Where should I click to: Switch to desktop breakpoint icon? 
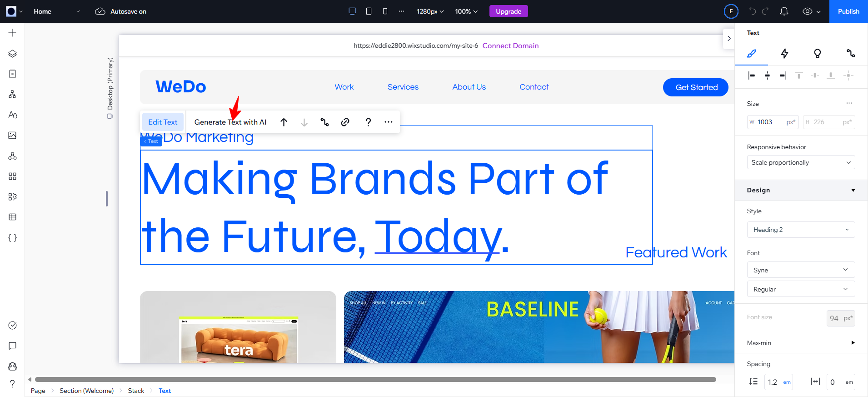[352, 11]
